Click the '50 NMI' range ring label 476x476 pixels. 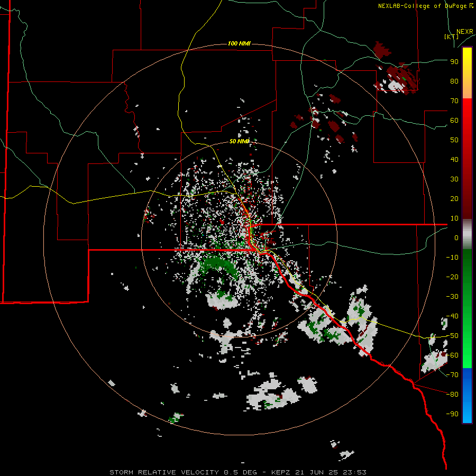click(239, 141)
